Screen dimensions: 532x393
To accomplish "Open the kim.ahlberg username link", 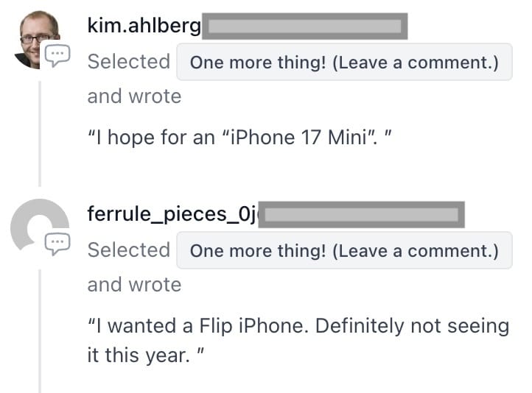I will pos(144,26).
